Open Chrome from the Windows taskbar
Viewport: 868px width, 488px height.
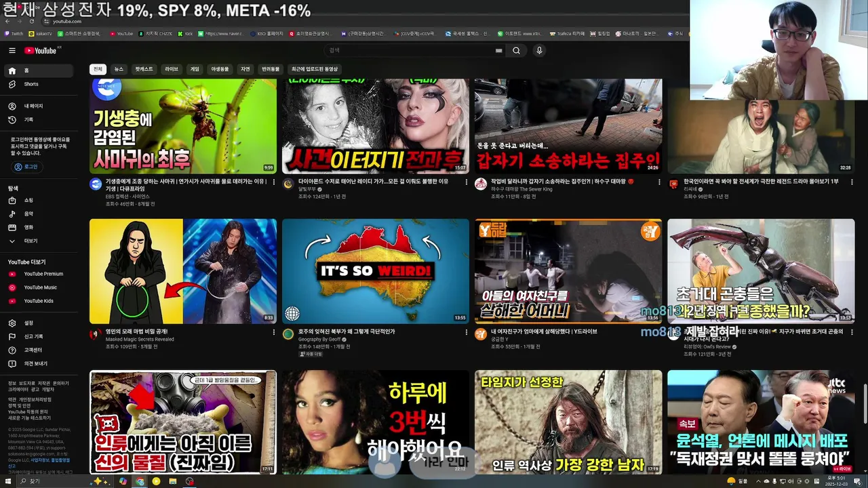(x=140, y=481)
